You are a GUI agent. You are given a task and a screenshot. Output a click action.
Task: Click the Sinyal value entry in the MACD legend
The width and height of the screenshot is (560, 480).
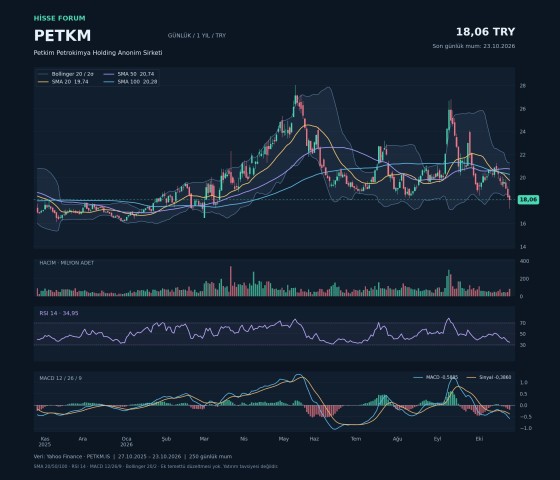(x=489, y=377)
